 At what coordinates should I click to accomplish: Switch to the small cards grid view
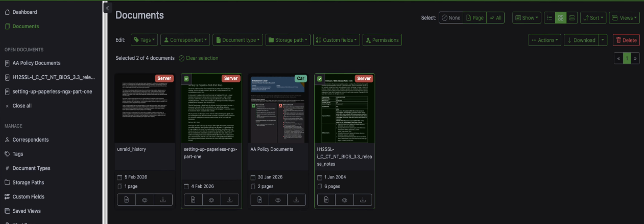pyautogui.click(x=561, y=18)
